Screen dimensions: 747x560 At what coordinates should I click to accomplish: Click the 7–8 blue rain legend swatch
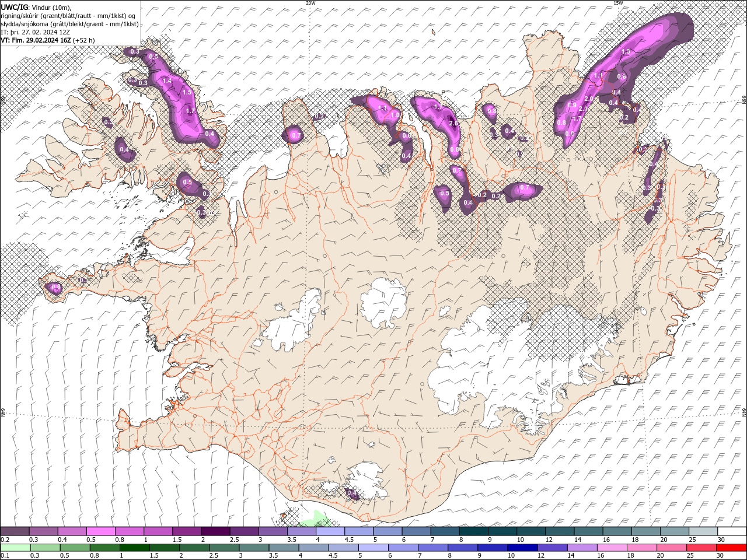click(x=432, y=548)
